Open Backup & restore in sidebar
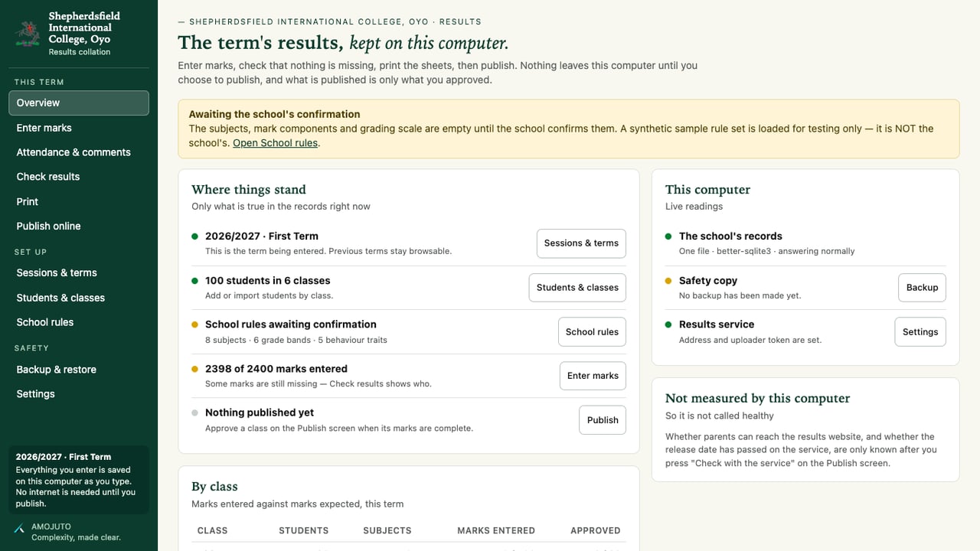This screenshot has width=980, height=551. click(79, 370)
